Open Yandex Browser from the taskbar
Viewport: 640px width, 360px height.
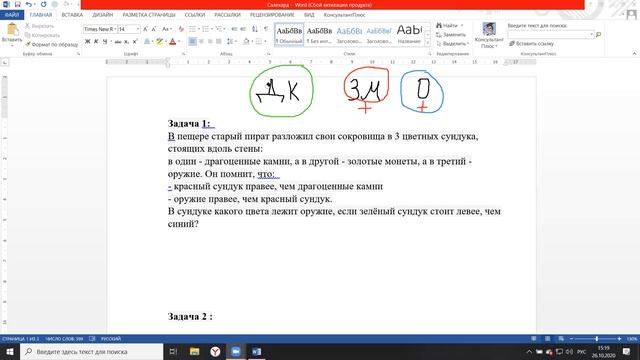[215, 351]
